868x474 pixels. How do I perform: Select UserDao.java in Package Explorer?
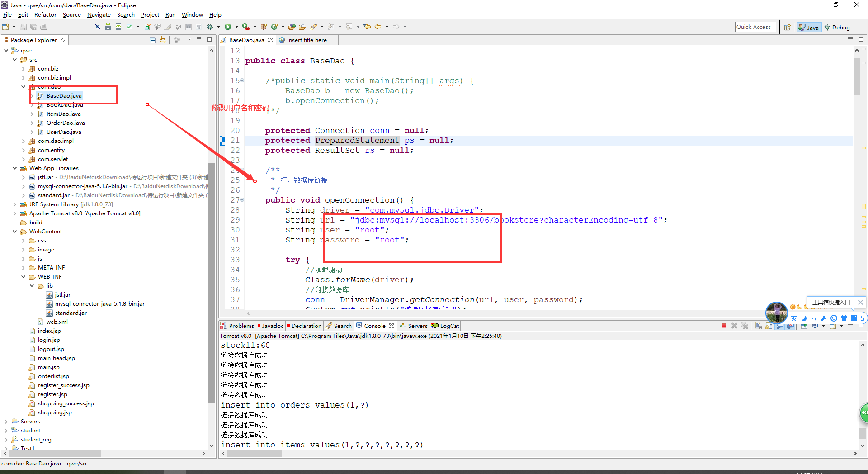click(x=63, y=132)
